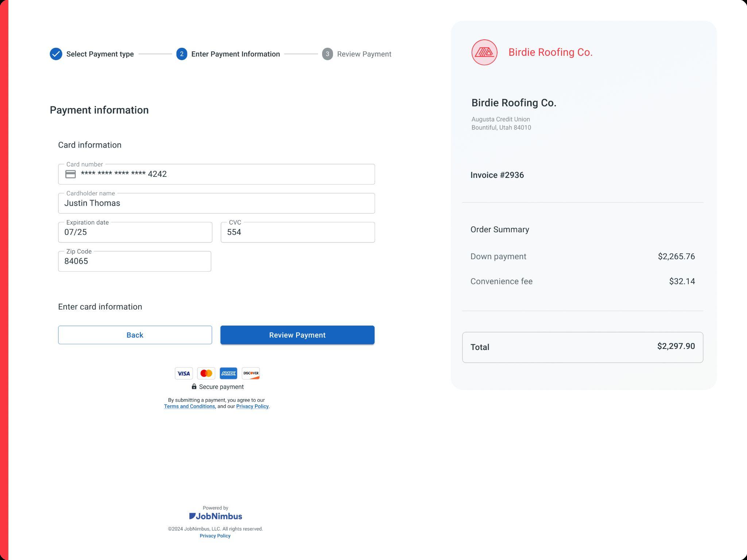Click the JobNimbus logo in footer
Screen dimensions: 747x560
(216, 516)
